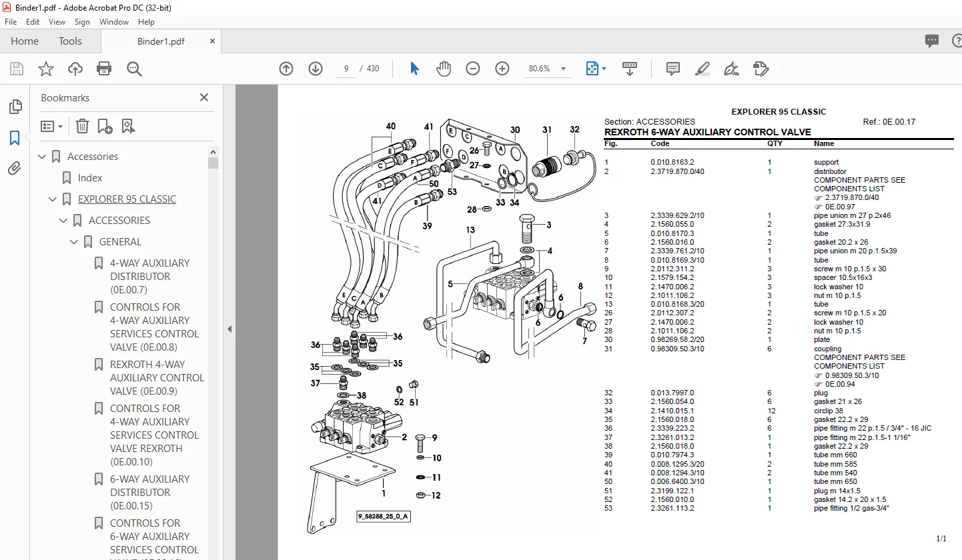This screenshot has height=560, width=962.
Task: Switch to the Home tab
Action: click(25, 41)
